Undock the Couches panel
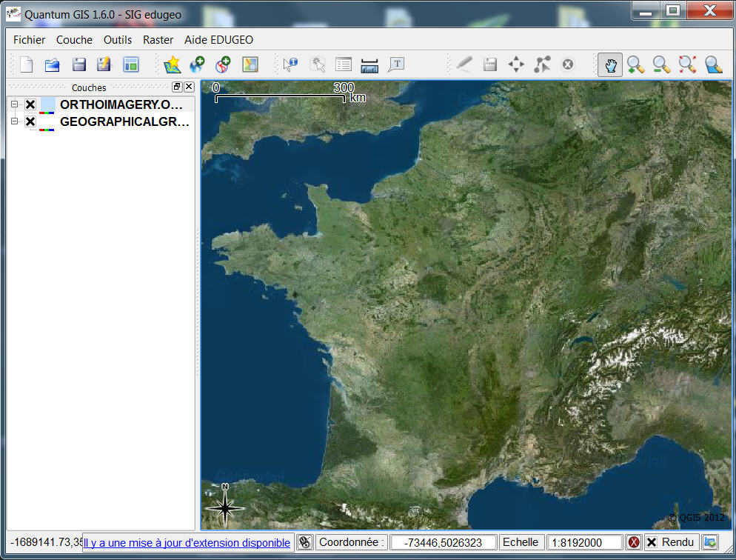Viewport: 736px width, 560px height. [177, 87]
